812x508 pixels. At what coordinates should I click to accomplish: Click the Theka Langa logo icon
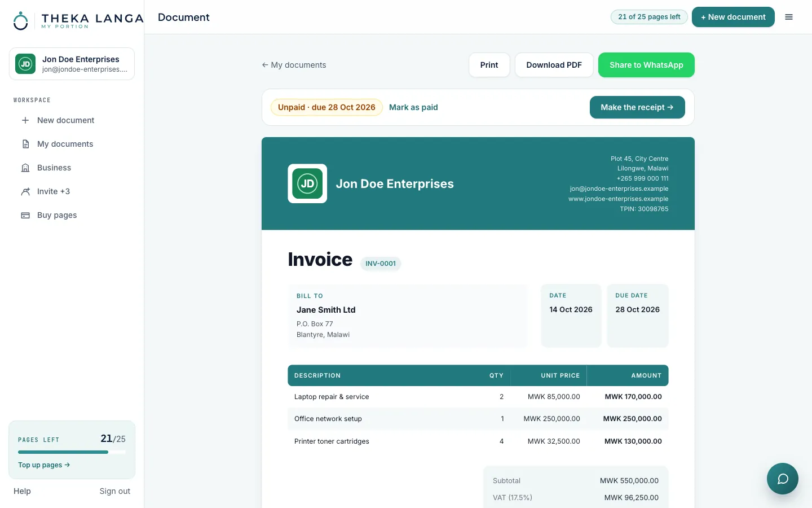[x=21, y=20]
